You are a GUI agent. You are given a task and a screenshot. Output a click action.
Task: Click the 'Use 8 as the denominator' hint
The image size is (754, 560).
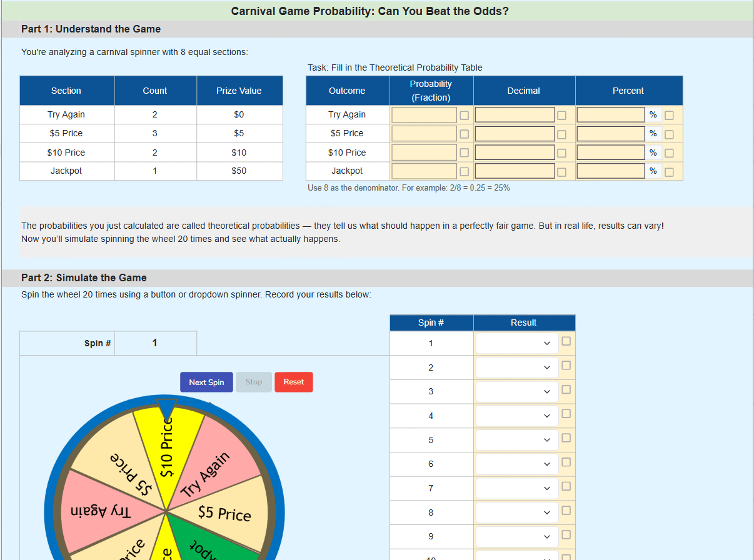point(408,188)
